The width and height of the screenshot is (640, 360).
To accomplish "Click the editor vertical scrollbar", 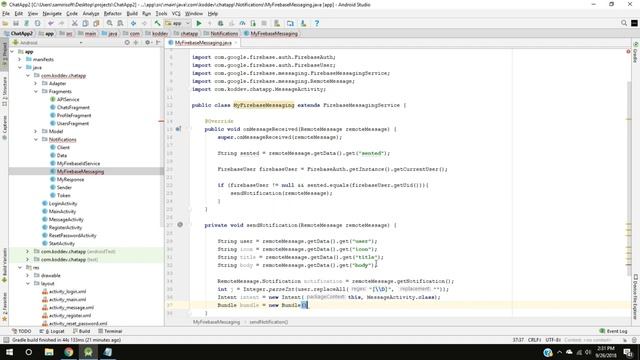I will click(x=629, y=178).
